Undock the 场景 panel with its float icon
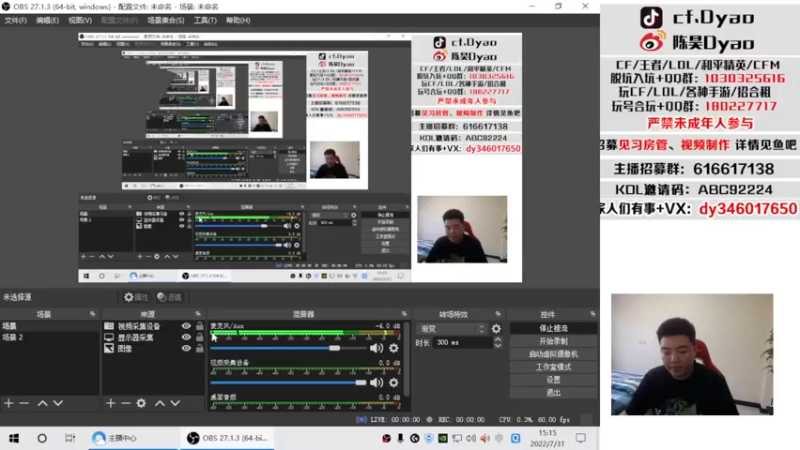The height and width of the screenshot is (450, 800). pos(92,314)
